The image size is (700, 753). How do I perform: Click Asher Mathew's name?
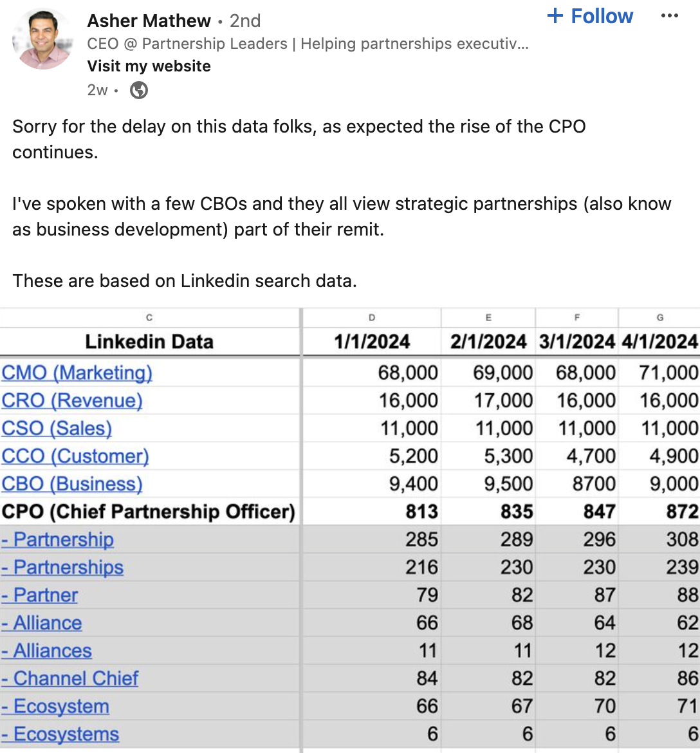(148, 21)
